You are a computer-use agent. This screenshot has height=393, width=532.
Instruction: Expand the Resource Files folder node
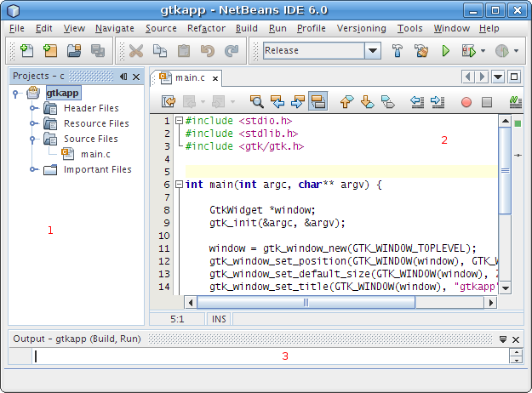32,123
